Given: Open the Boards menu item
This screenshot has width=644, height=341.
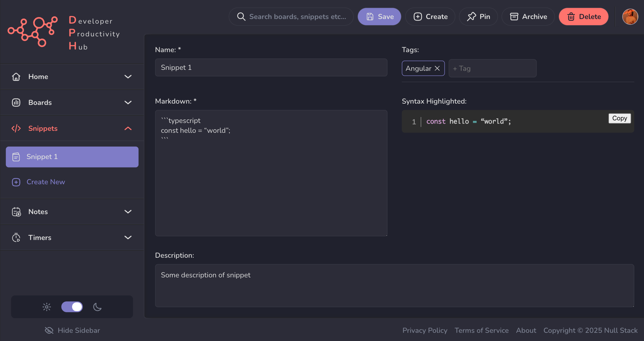Looking at the screenshot, I should point(72,102).
